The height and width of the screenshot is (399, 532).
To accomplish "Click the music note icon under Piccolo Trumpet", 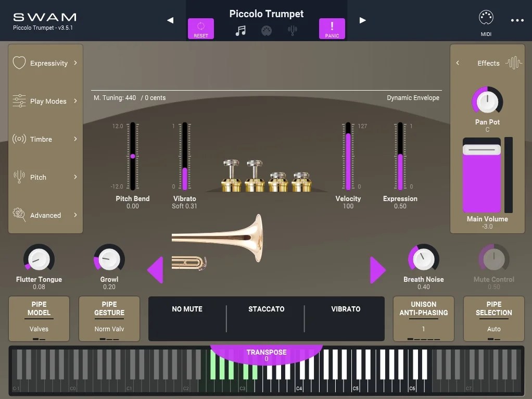I will click(240, 30).
